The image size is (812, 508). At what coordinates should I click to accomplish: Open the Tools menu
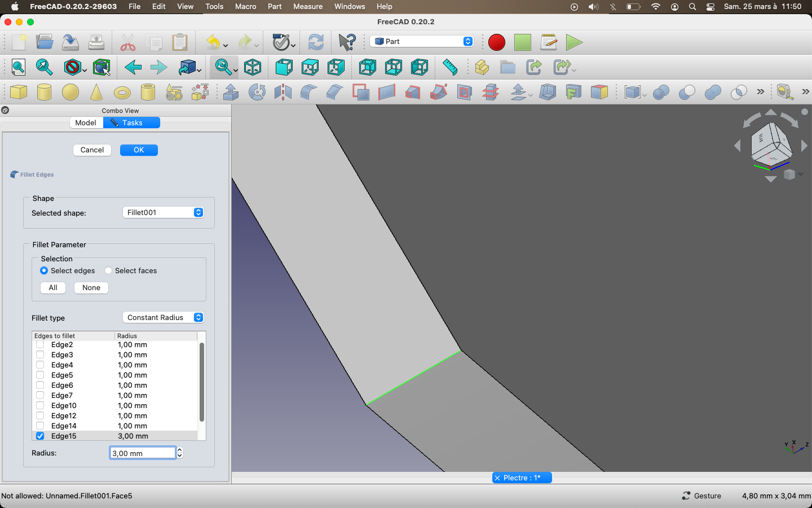pos(214,6)
